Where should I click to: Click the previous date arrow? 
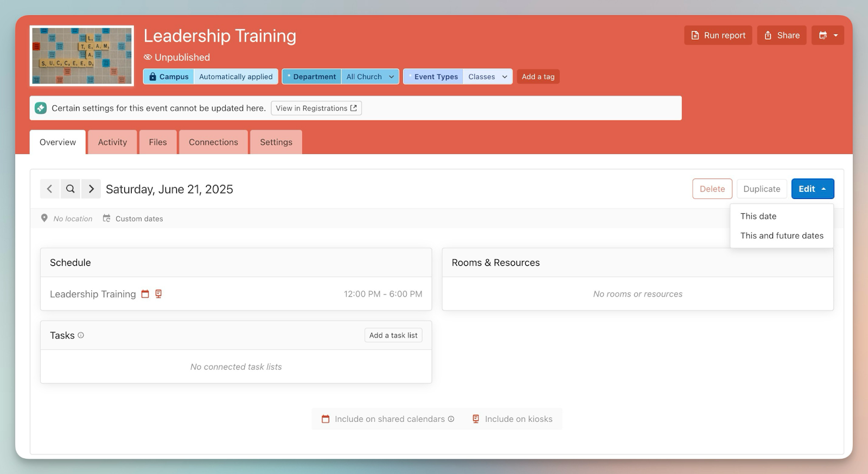pos(49,189)
